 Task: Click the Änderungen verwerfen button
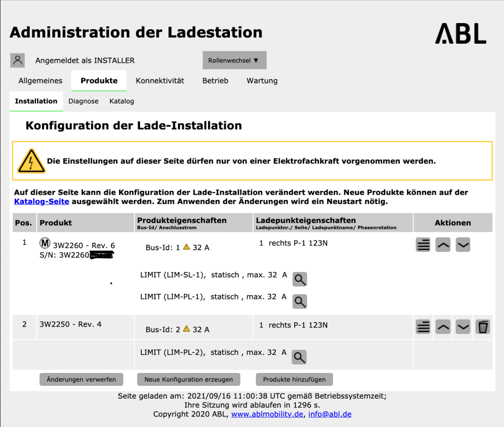tap(81, 379)
